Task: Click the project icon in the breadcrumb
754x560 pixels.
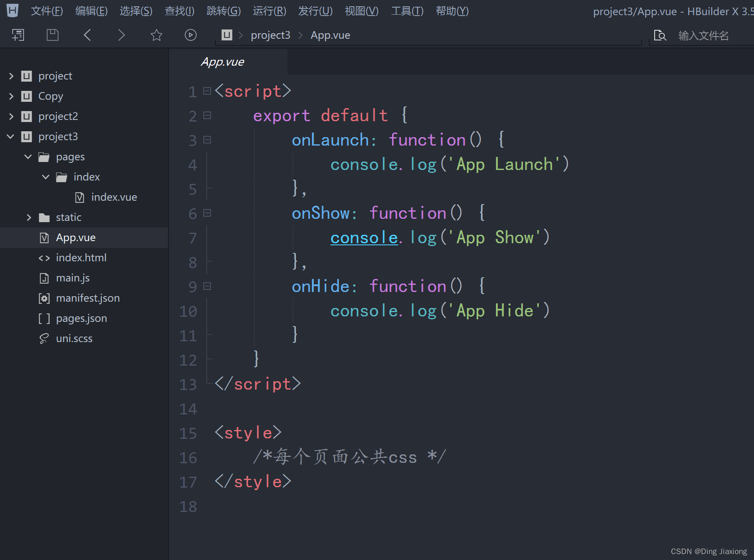Action: click(x=227, y=35)
